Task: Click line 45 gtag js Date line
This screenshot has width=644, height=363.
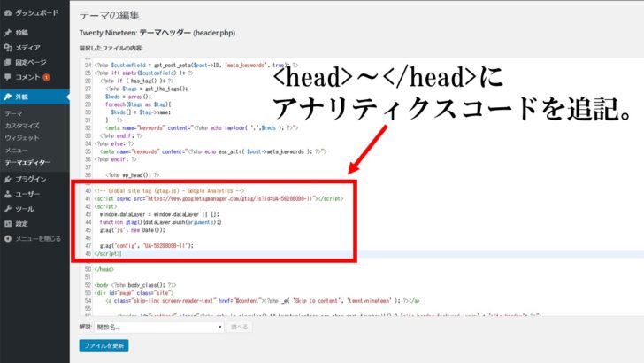Action: (133, 230)
